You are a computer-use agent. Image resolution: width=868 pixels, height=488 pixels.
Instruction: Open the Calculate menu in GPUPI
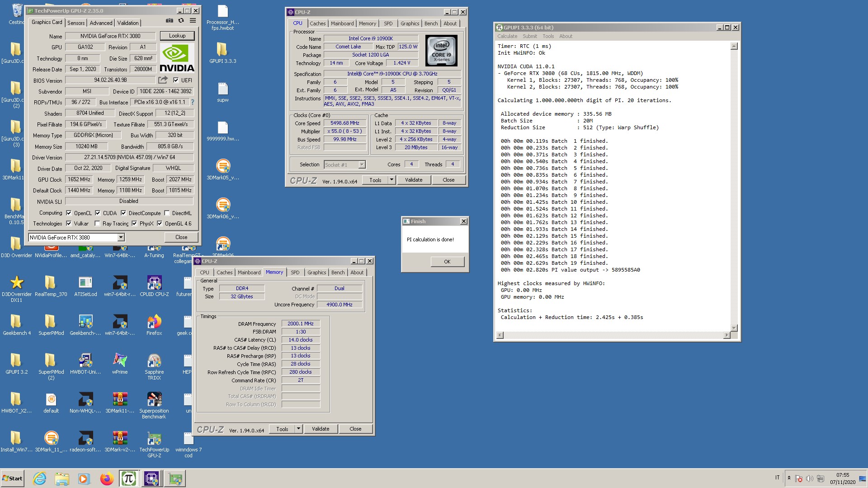(507, 36)
